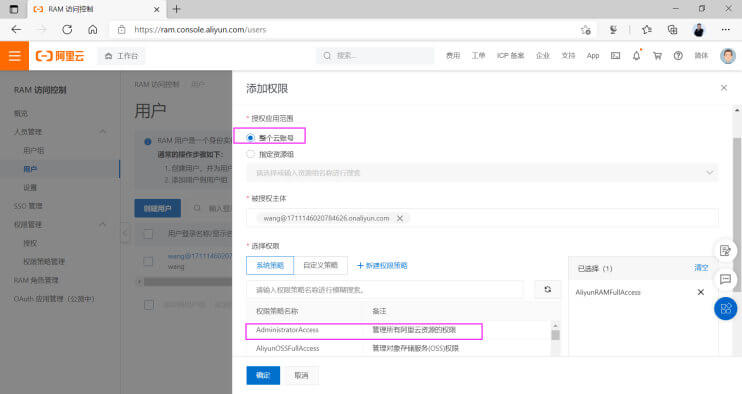The width and height of the screenshot is (742, 394).
Task: Switch to the 自定义策略 tab
Action: pos(320,265)
